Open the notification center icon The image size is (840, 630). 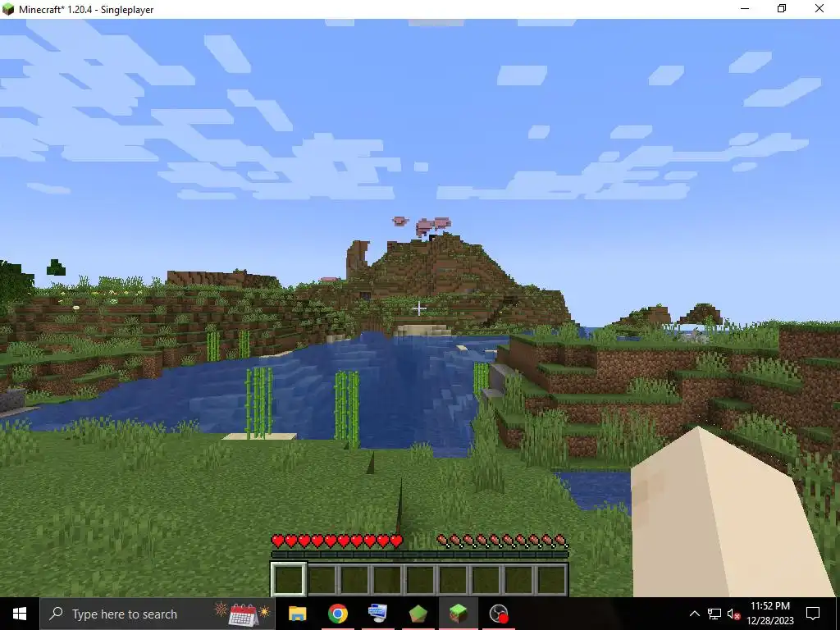(813, 614)
